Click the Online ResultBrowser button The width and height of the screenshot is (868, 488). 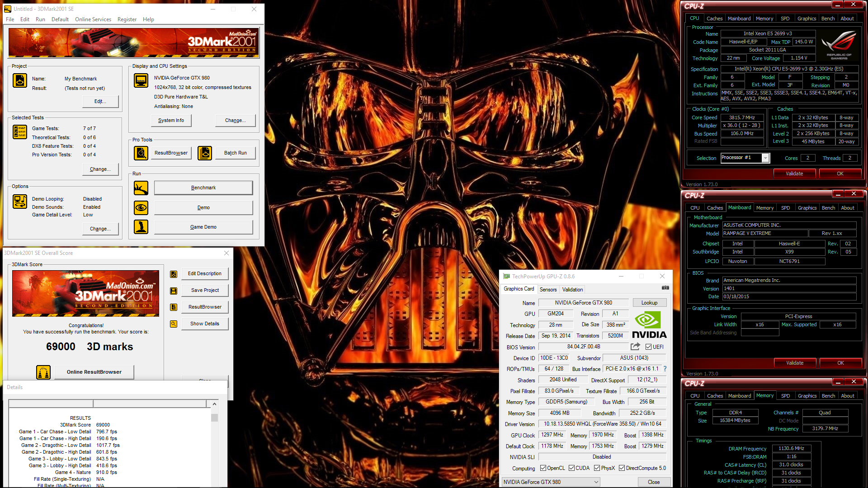pos(94,372)
